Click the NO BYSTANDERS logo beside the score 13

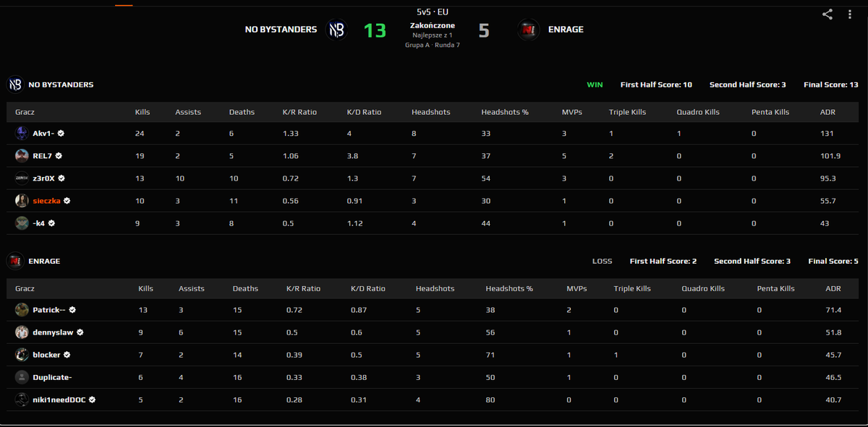pos(336,30)
